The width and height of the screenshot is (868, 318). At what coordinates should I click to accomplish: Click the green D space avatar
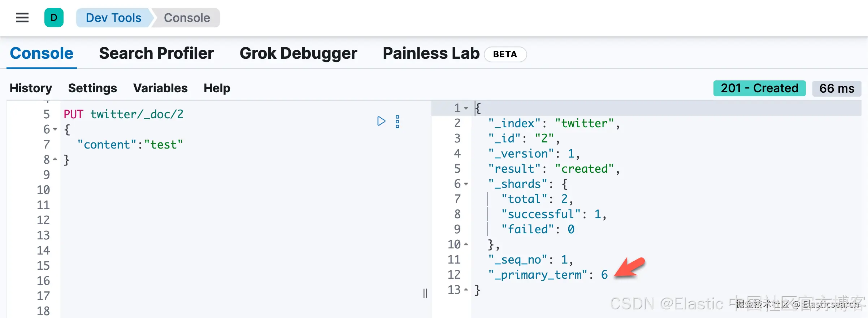point(54,18)
